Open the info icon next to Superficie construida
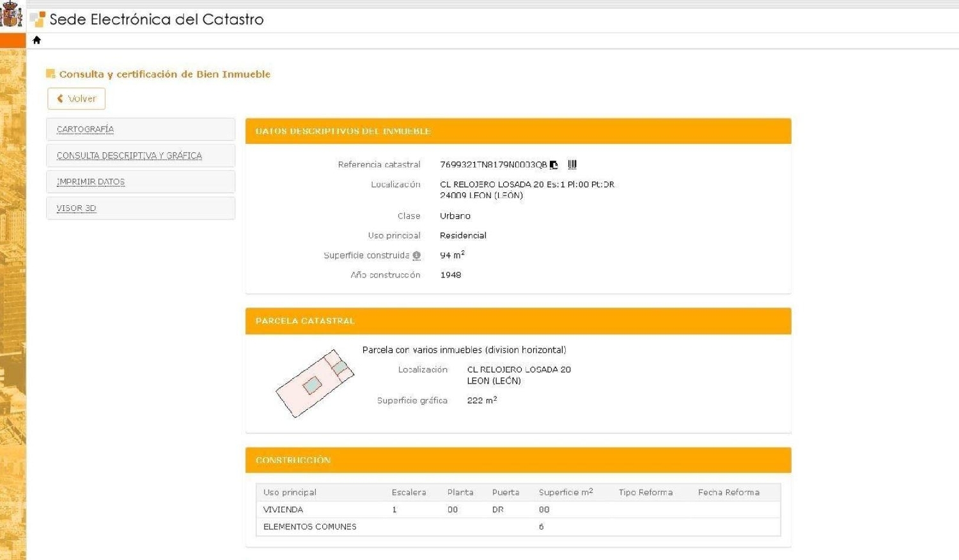 point(417,256)
